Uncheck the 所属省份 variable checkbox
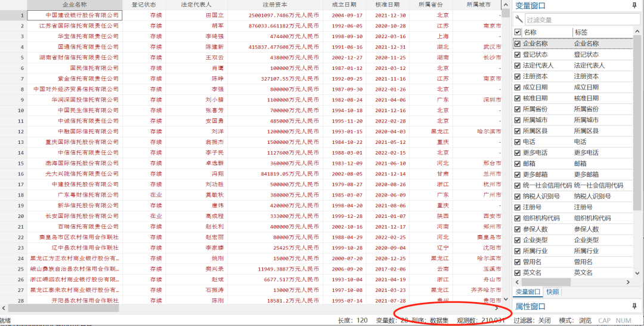 click(518, 109)
